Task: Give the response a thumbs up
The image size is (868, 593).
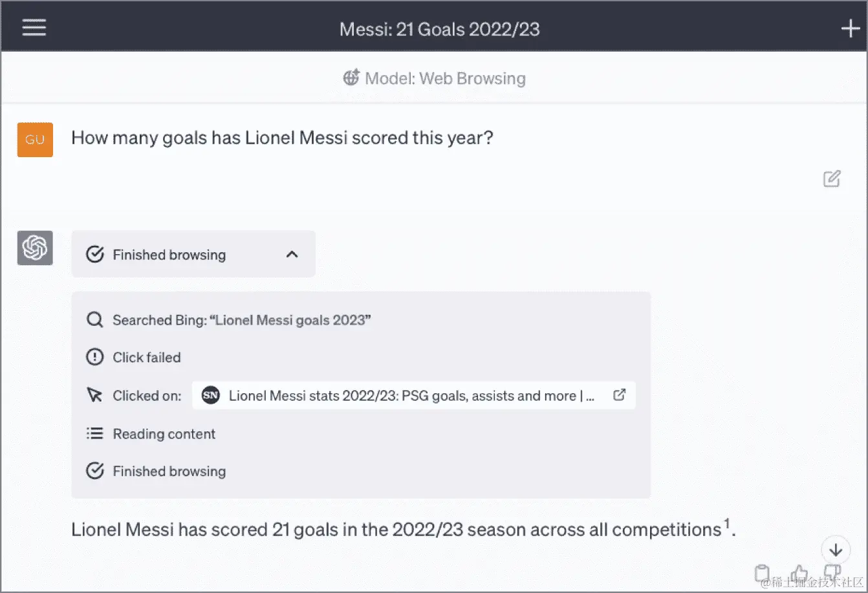Action: (x=799, y=573)
